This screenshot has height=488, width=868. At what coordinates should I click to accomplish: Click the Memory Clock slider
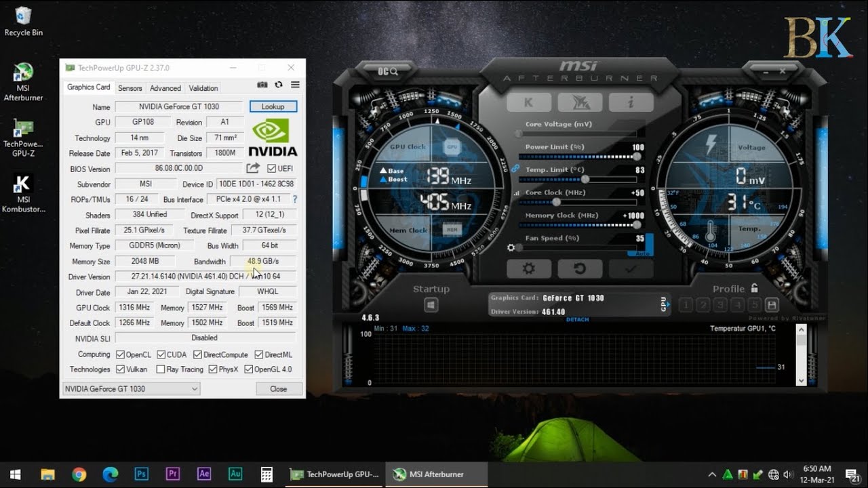tap(580, 225)
